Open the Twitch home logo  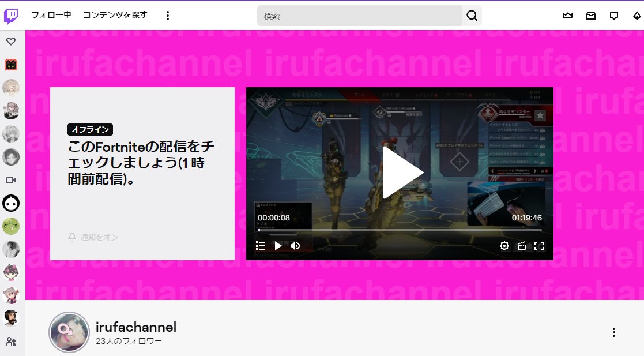(x=11, y=16)
